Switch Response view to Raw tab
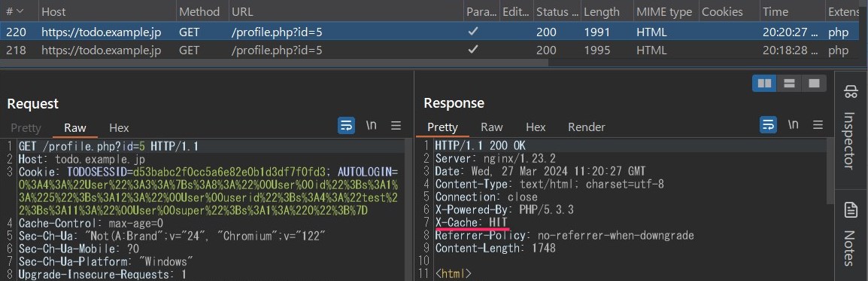 point(492,127)
